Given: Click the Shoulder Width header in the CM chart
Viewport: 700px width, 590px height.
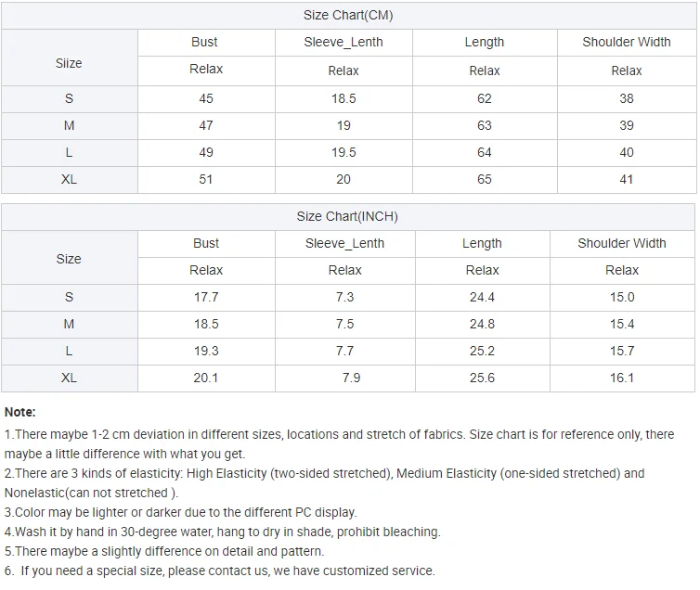Looking at the screenshot, I should pyautogui.click(x=627, y=42).
